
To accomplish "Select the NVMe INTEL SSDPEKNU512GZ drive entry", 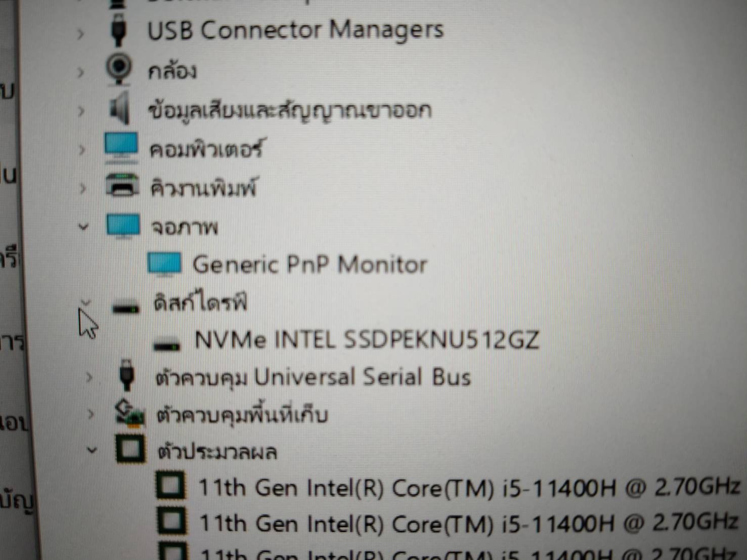I will [x=367, y=340].
